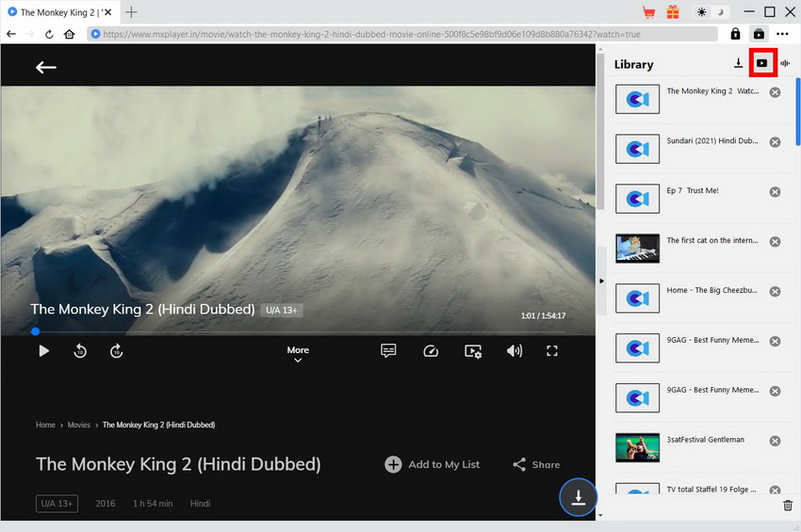The image size is (801, 532).
Task: Collapse the Library side panel arrow
Action: pos(601,281)
